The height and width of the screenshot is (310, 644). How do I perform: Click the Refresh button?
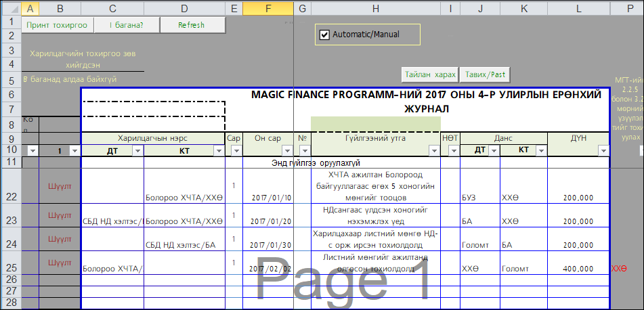click(x=191, y=25)
